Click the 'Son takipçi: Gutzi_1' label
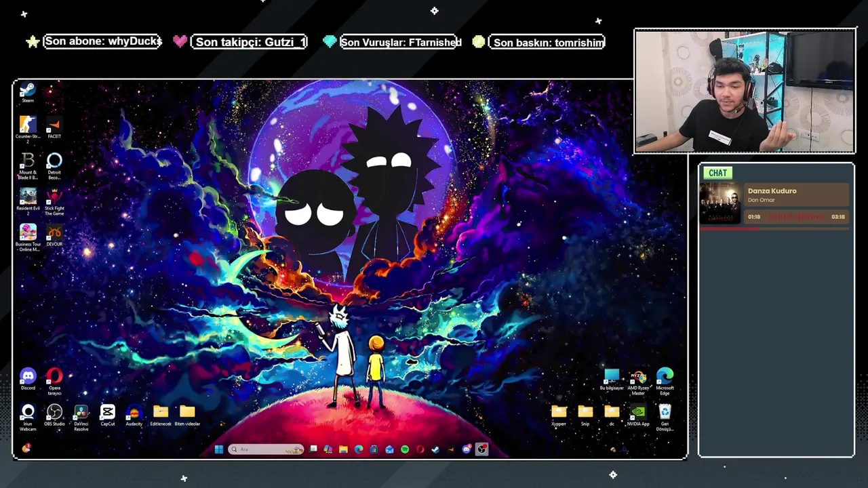 (250, 42)
